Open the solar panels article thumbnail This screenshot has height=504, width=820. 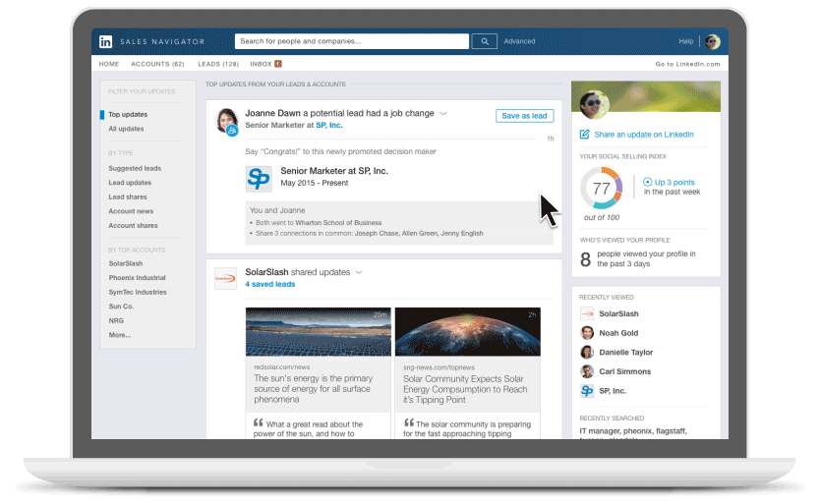coord(319,332)
